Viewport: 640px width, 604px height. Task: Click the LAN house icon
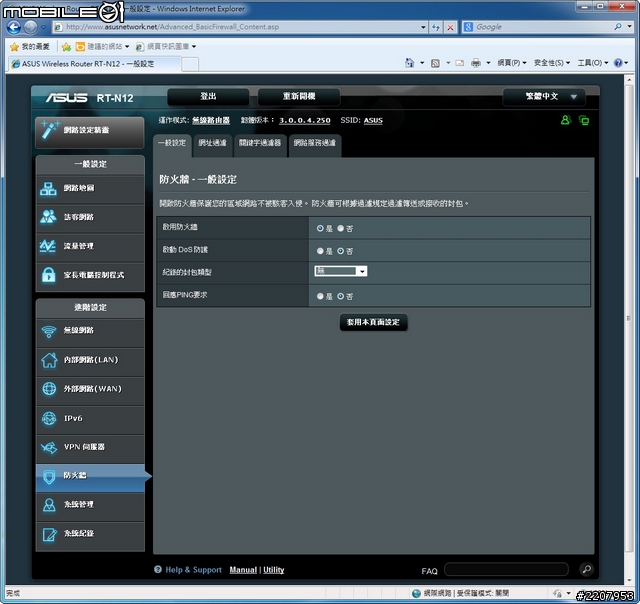click(x=49, y=360)
